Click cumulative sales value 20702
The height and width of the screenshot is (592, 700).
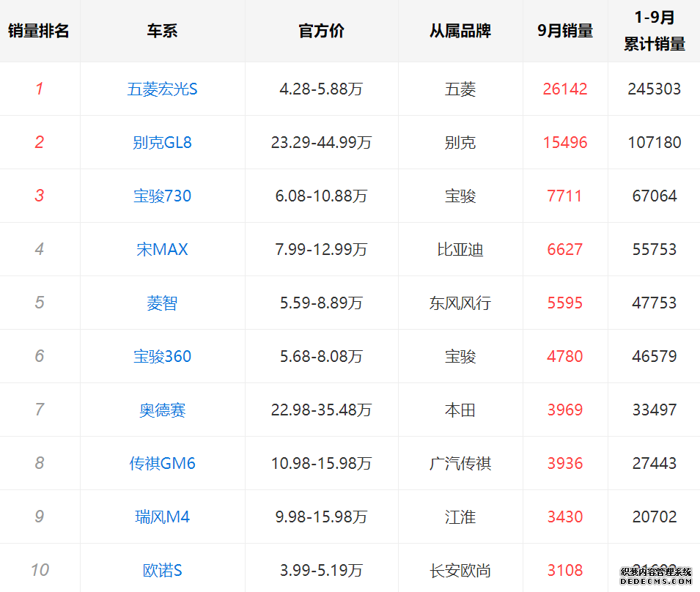(x=655, y=517)
